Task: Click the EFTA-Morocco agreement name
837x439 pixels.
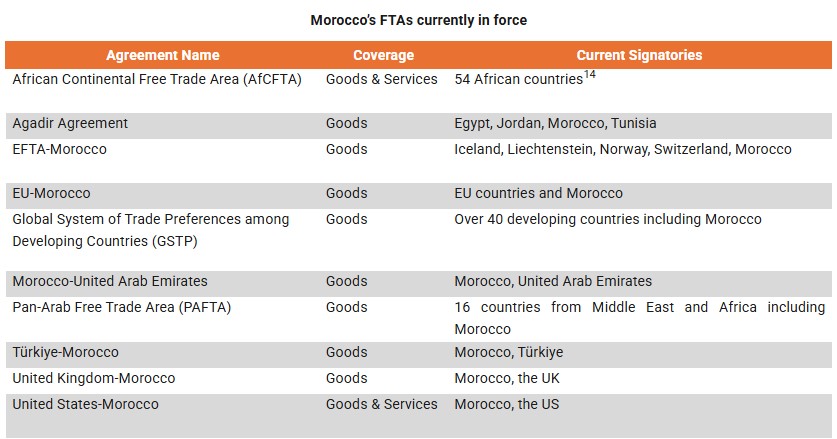Action: tap(60, 149)
